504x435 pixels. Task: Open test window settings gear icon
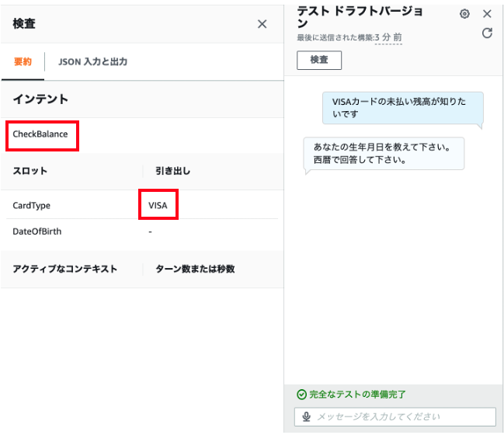tap(464, 14)
